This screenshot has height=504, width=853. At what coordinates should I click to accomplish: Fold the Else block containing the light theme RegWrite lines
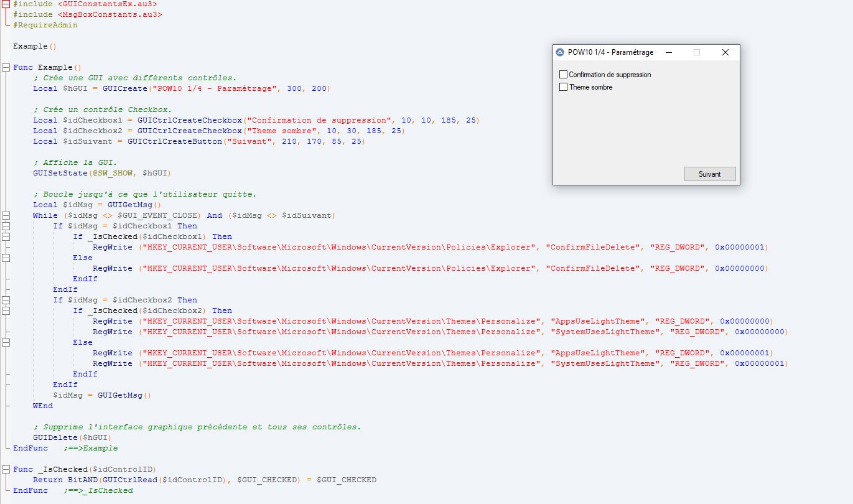(6, 342)
